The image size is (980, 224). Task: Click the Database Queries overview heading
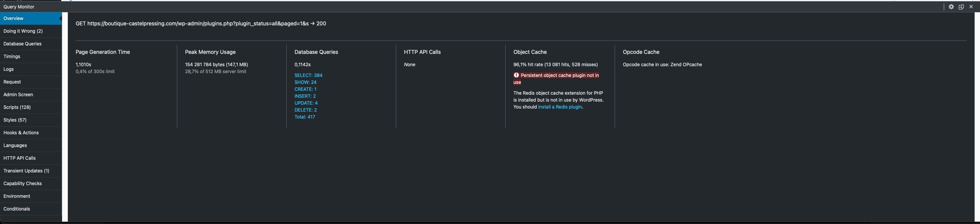click(316, 52)
